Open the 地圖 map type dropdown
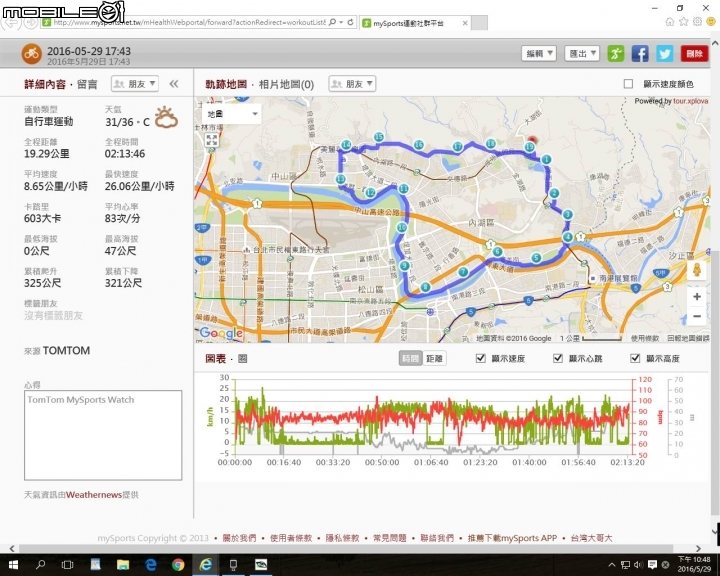The height and width of the screenshot is (576, 720). click(x=231, y=113)
